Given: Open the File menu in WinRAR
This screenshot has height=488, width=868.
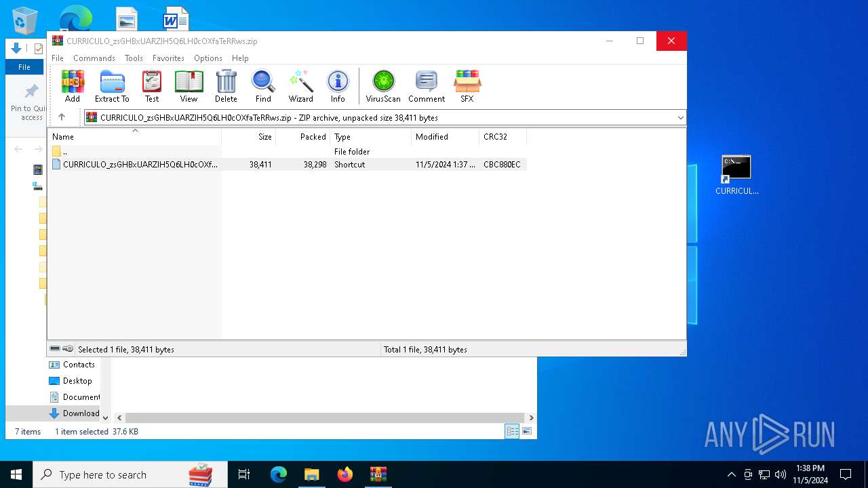Looking at the screenshot, I should point(58,58).
